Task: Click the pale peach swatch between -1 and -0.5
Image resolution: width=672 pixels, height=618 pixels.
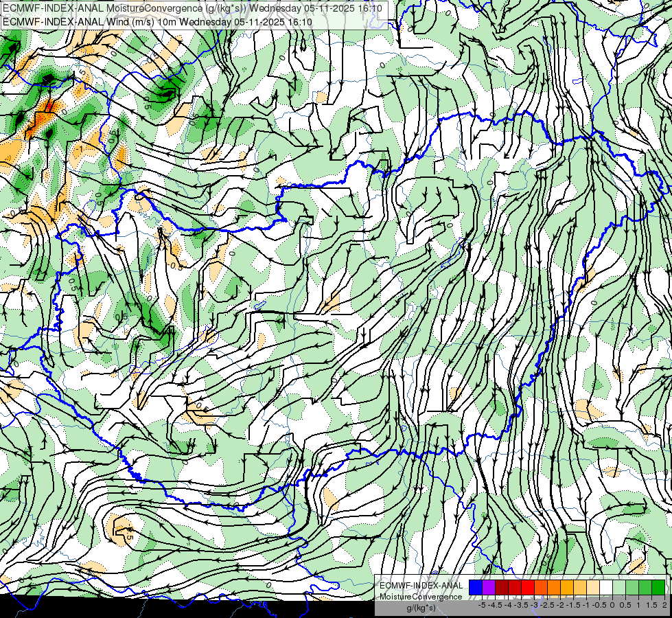Action: [x=593, y=587]
